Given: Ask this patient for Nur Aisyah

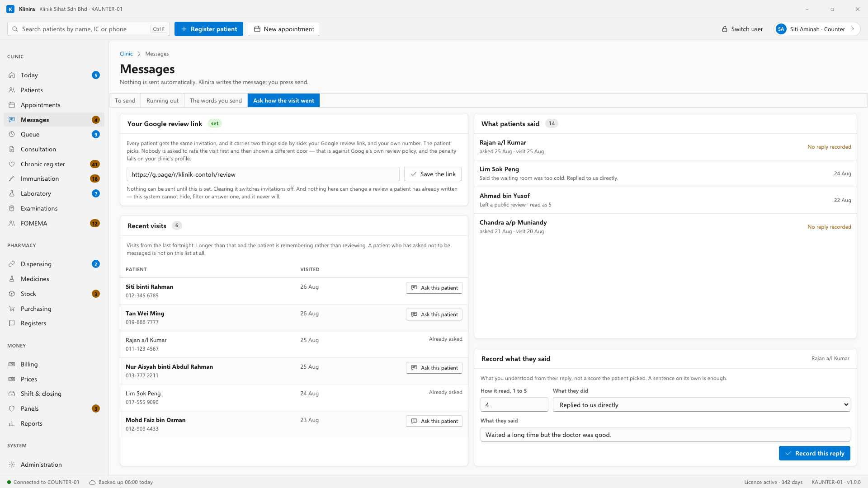Looking at the screenshot, I should tap(434, 368).
